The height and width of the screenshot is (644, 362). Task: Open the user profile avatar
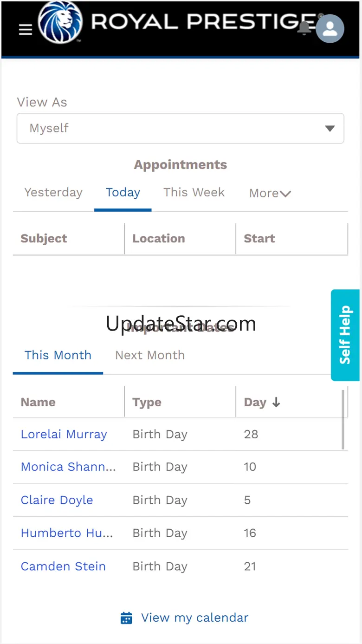click(x=330, y=29)
